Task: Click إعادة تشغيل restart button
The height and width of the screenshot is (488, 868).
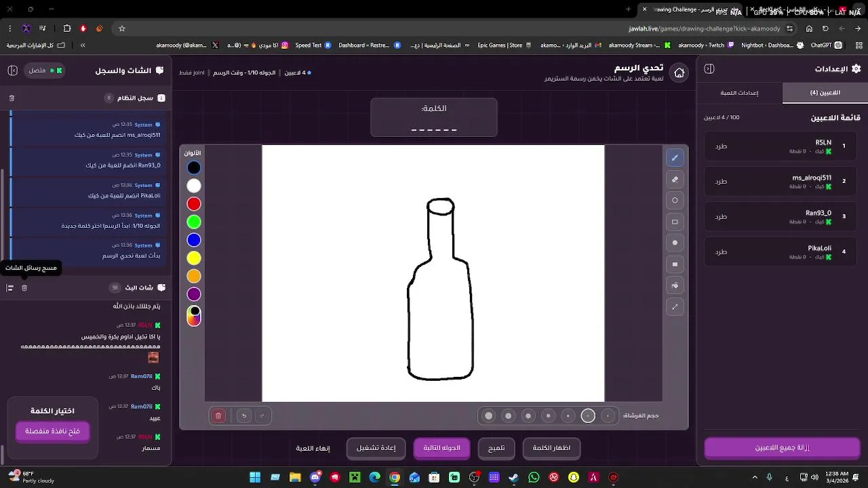Action: click(x=376, y=448)
